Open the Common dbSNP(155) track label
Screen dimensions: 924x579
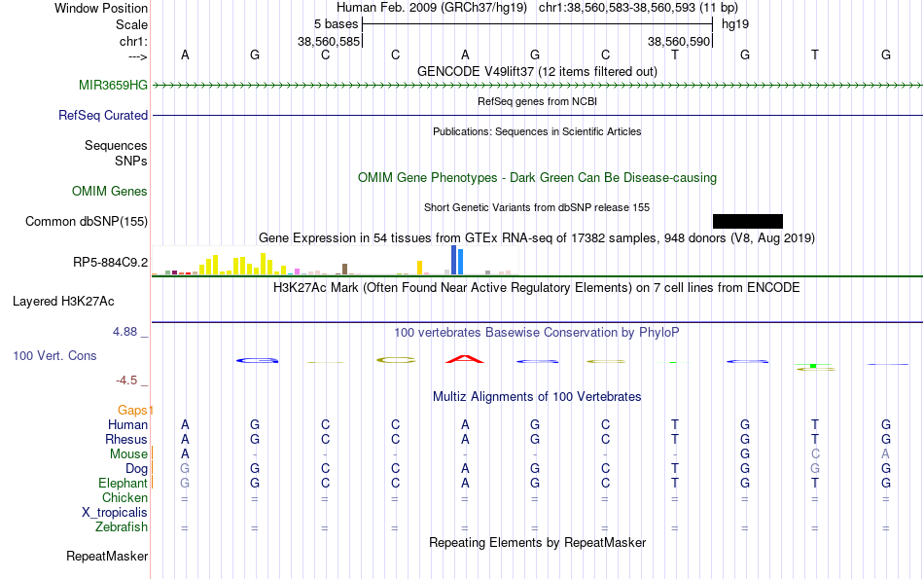[87, 222]
